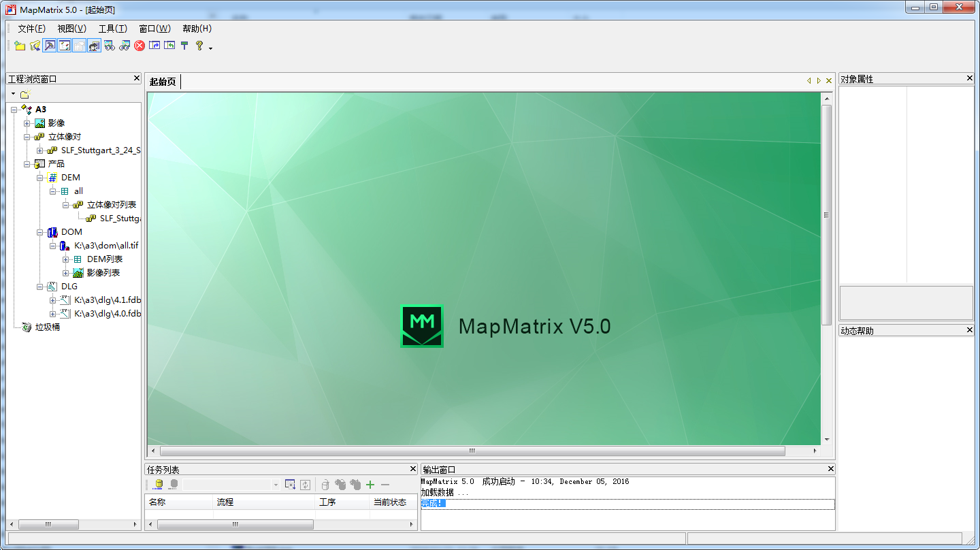Select the 垃圾桶 recycle bin item
Viewport: 980px width, 550px height.
click(x=48, y=327)
